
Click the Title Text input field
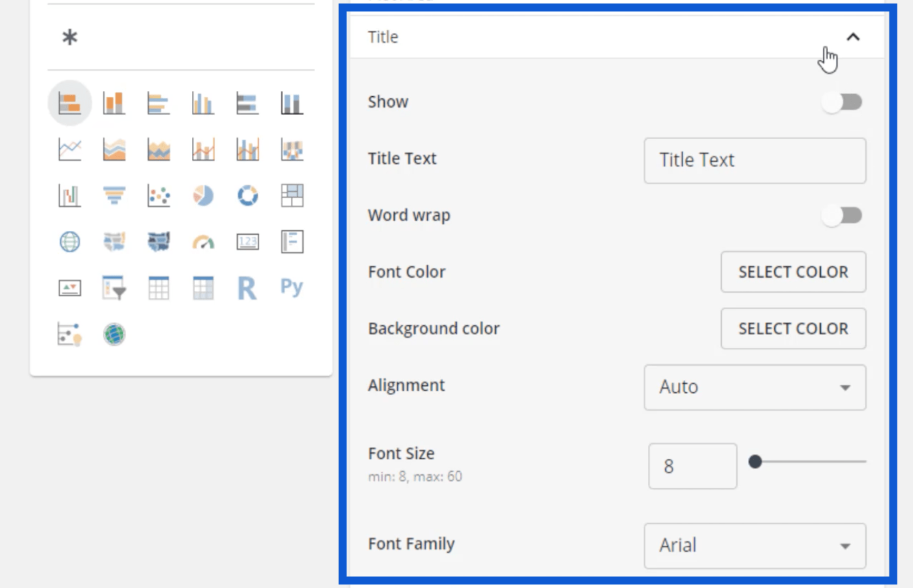pos(755,160)
